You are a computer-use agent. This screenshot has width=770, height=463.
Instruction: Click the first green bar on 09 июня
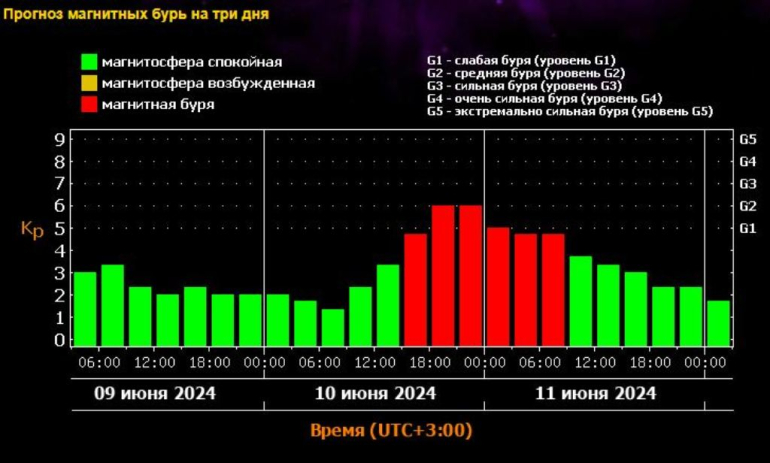click(85, 308)
